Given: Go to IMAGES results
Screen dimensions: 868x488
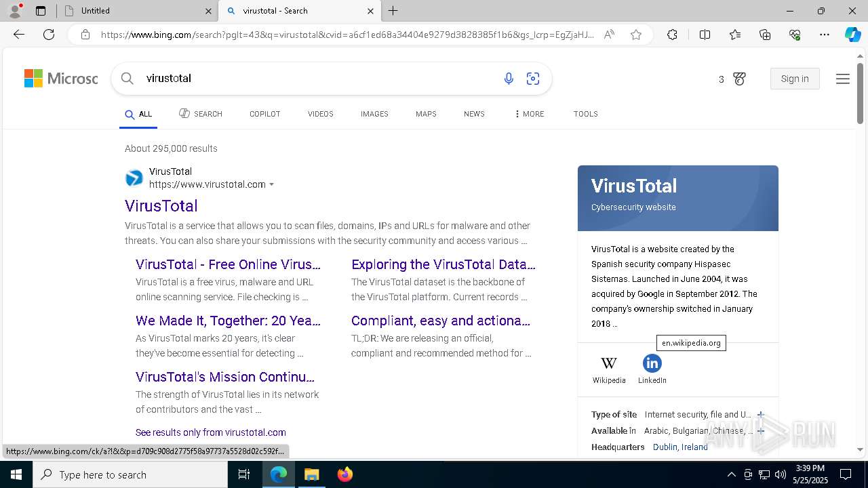Looking at the screenshot, I should click(x=374, y=114).
